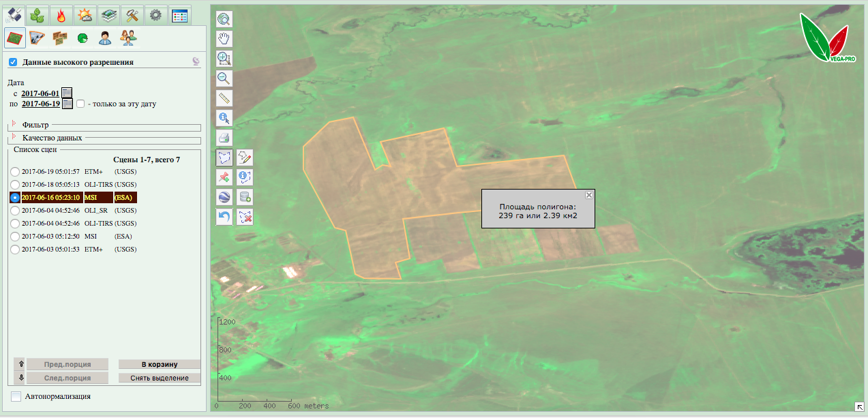Screen dimensions: 868x418
Task: Choose the edit polygon pencil tool
Action: (x=244, y=158)
